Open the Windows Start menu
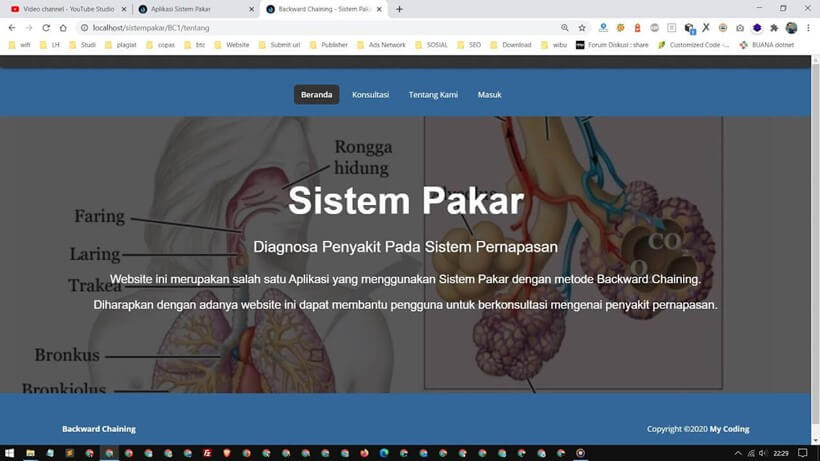Image resolution: width=820 pixels, height=461 pixels. (x=9, y=453)
